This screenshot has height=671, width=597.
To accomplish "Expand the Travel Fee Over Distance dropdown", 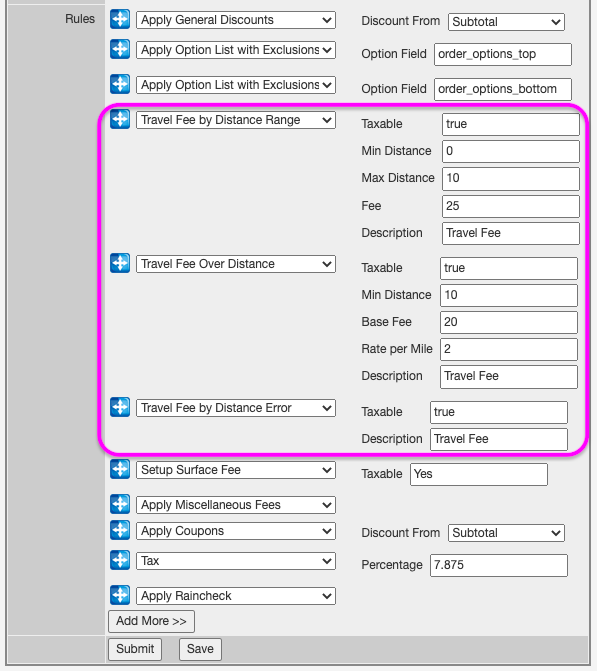I will click(236, 264).
